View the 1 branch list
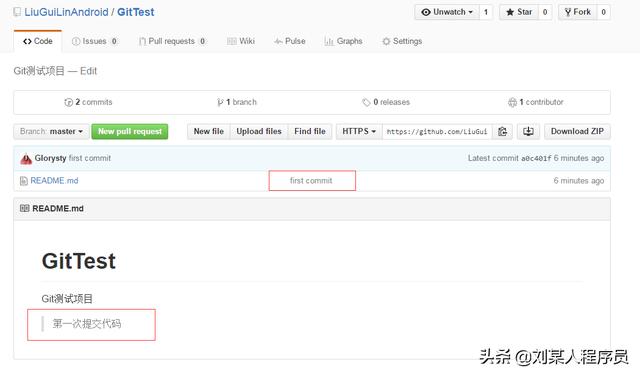This screenshot has height=376, width=640. point(237,102)
